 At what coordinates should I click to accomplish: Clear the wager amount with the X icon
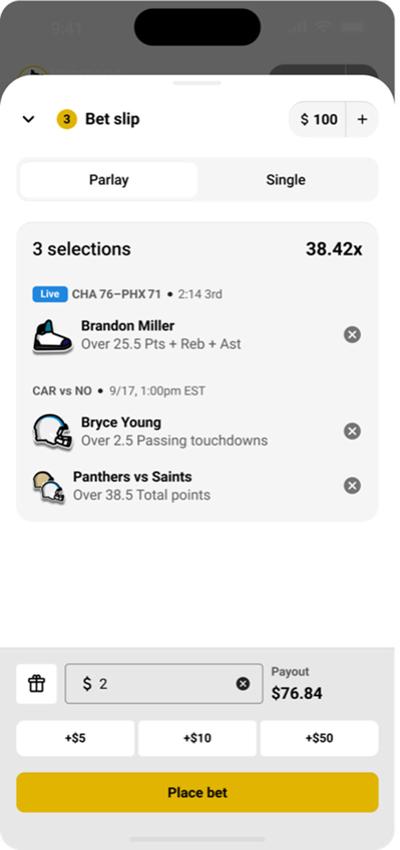pos(243,684)
